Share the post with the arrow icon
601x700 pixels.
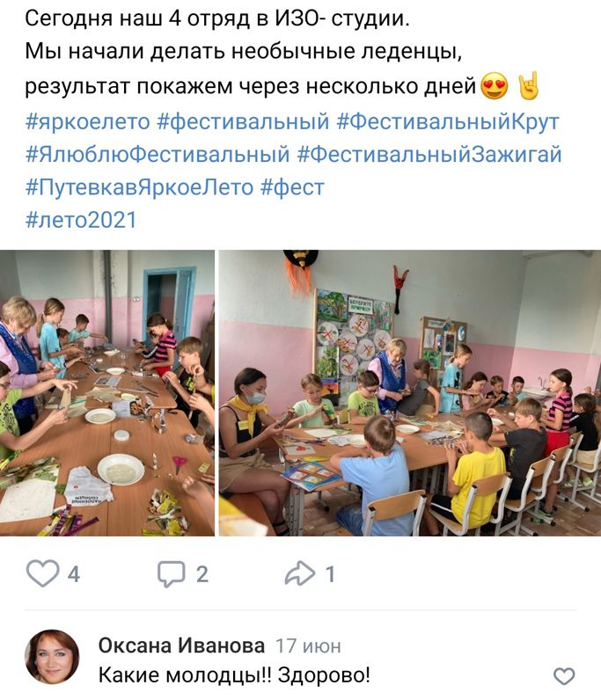pos(300,573)
